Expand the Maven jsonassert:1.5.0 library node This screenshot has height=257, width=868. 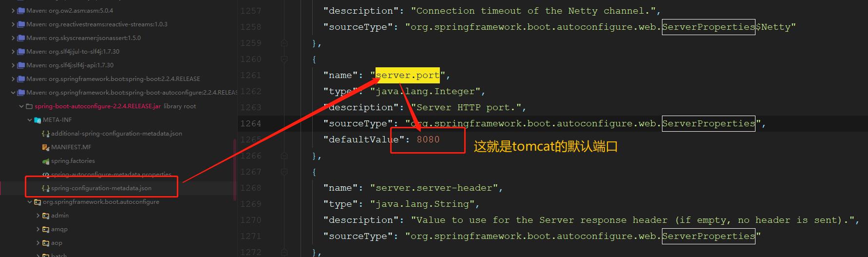pos(13,38)
